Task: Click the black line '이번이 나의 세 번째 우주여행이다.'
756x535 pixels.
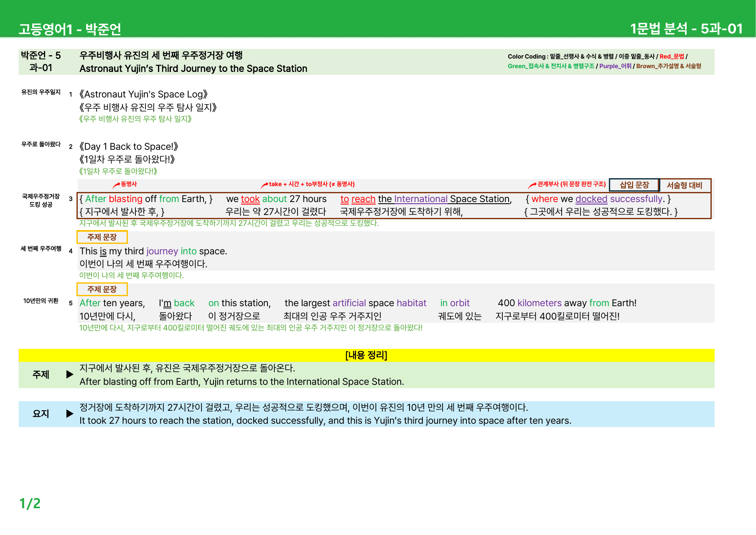Action: tap(143, 264)
